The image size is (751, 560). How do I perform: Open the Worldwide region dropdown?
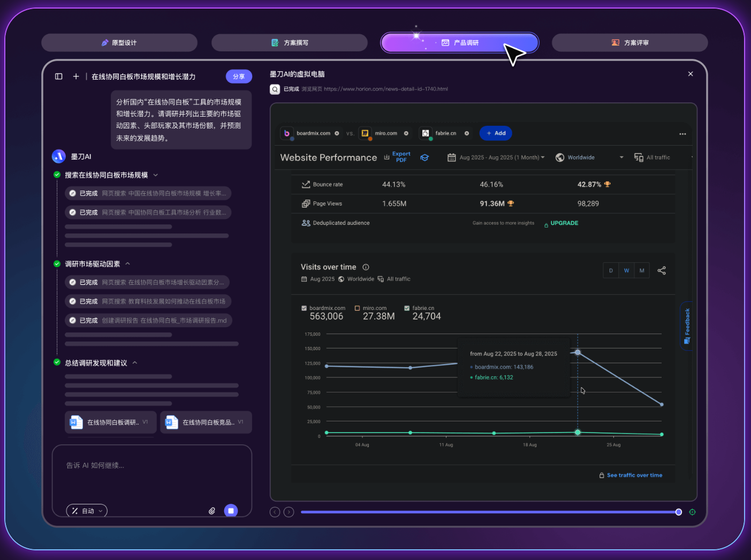tap(589, 157)
